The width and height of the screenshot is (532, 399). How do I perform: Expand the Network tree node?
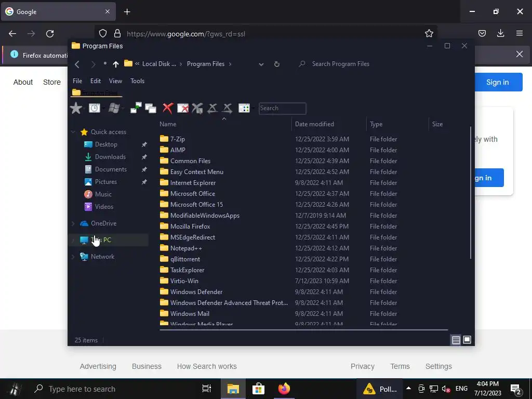[73, 257]
